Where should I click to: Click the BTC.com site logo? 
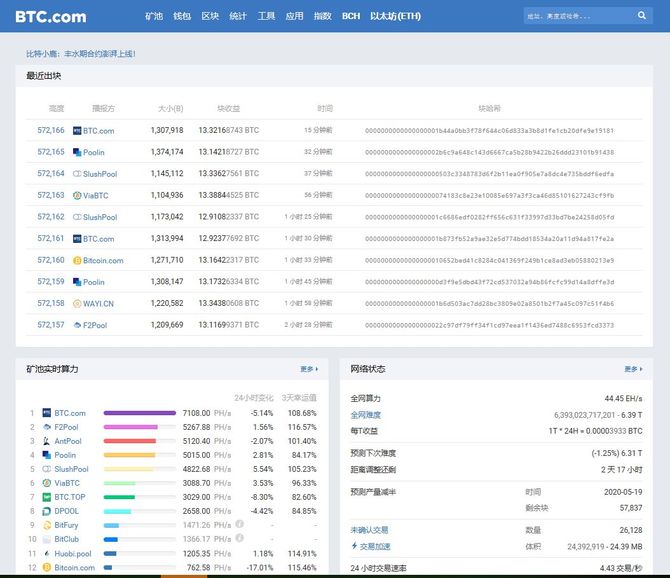(x=50, y=17)
